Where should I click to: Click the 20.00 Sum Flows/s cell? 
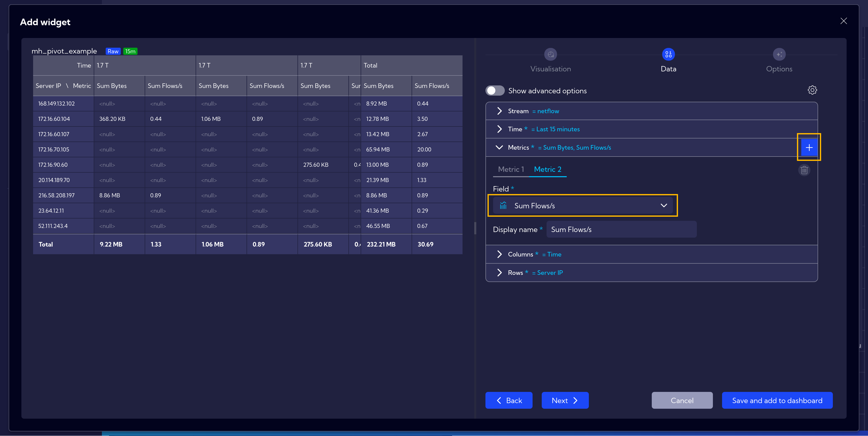pos(437,149)
